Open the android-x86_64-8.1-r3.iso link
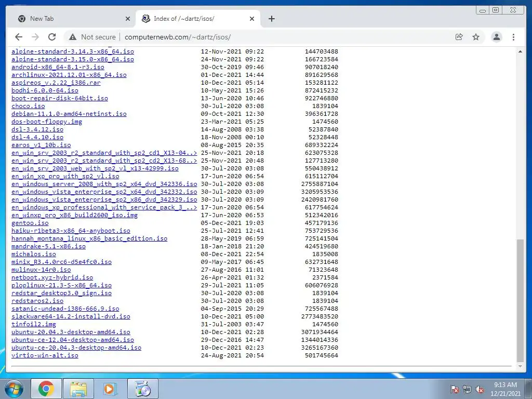 tap(58, 67)
